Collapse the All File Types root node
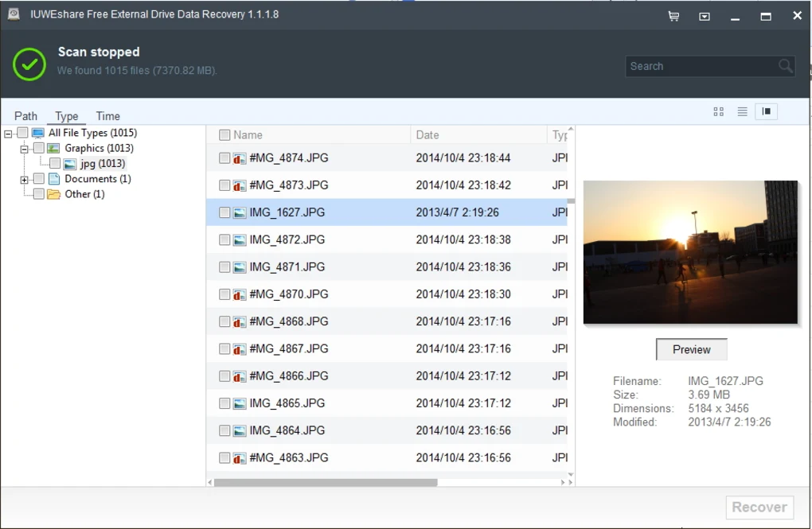This screenshot has height=529, width=812. (8, 134)
